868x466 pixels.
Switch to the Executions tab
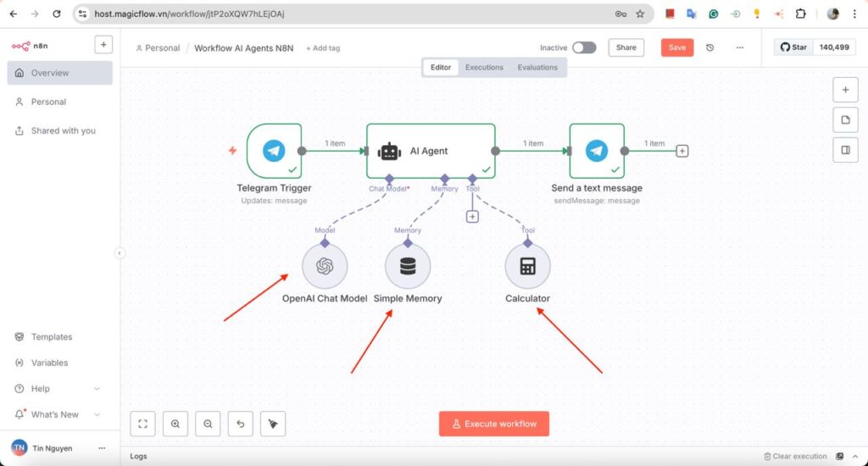pos(484,67)
